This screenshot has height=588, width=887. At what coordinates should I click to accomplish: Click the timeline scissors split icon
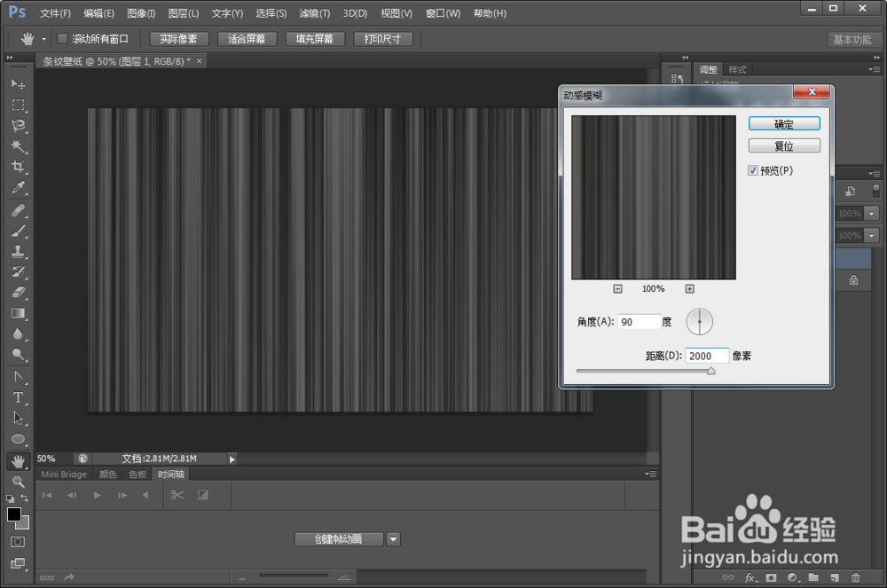(x=177, y=495)
